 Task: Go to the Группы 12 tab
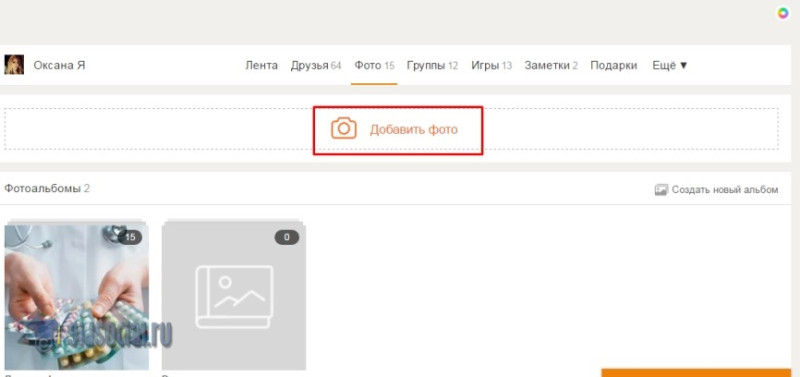(432, 65)
